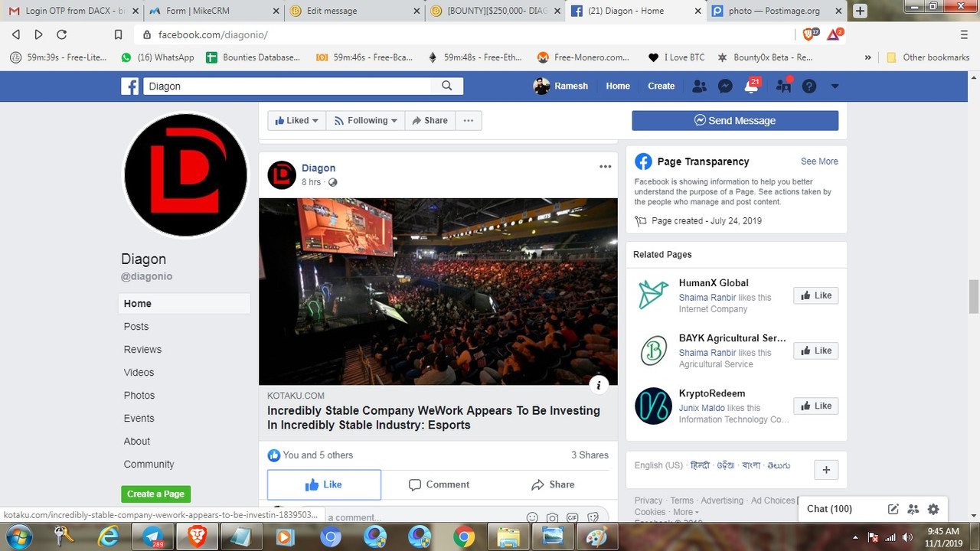Click Share button under post
Screen dimensions: 980x551
[553, 484]
